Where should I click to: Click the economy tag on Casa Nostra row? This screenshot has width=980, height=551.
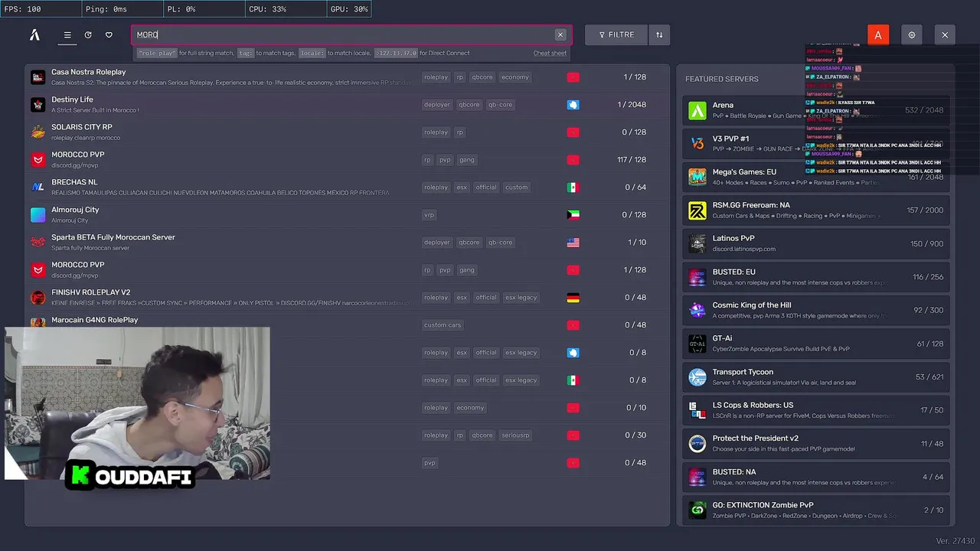pyautogui.click(x=515, y=77)
